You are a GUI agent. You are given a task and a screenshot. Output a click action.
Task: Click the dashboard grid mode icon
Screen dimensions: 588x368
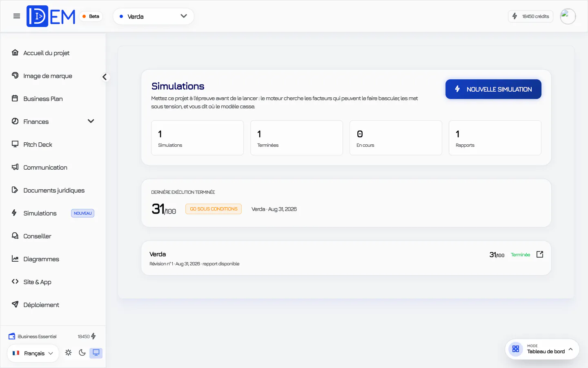tap(516, 349)
